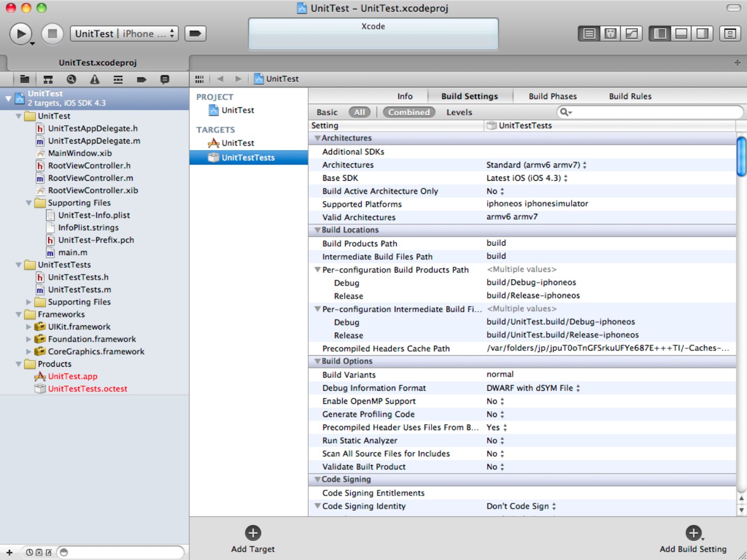Open Debug Information Format popup

coord(533,388)
